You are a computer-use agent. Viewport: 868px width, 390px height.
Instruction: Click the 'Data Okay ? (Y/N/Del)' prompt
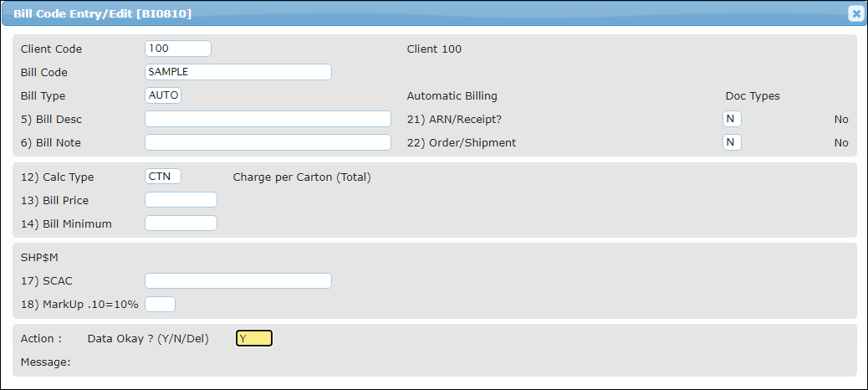(x=148, y=339)
